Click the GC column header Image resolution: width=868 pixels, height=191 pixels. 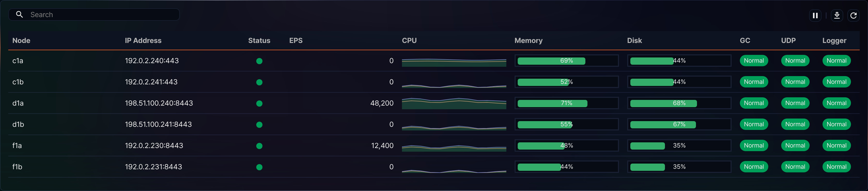coord(745,40)
